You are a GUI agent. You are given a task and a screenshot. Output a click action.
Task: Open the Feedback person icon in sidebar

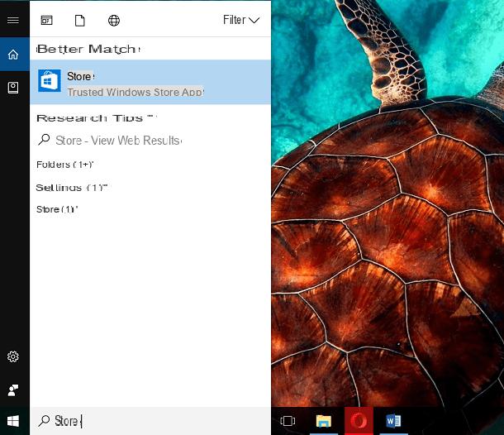click(x=13, y=390)
